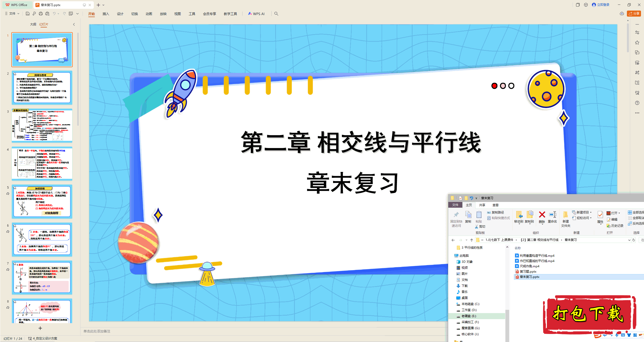644x342 pixels.
Task: Toggle the star marker beside slide 6
Action: [8, 232]
